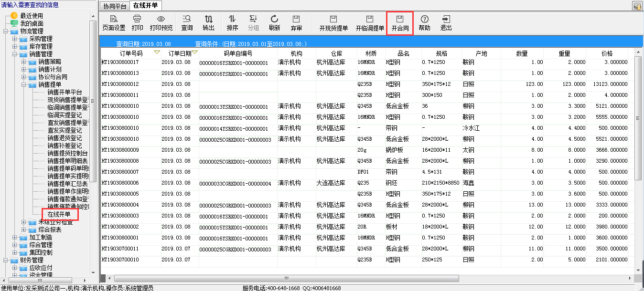Image resolution: width=644 pixels, height=291 pixels.
Task: Open the 帮助 help icon
Action: (424, 23)
